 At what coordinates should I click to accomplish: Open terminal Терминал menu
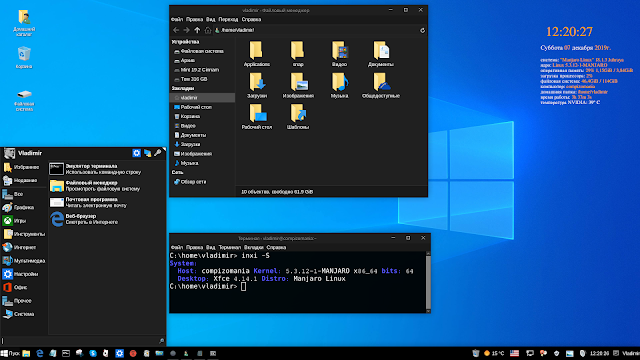(230, 247)
